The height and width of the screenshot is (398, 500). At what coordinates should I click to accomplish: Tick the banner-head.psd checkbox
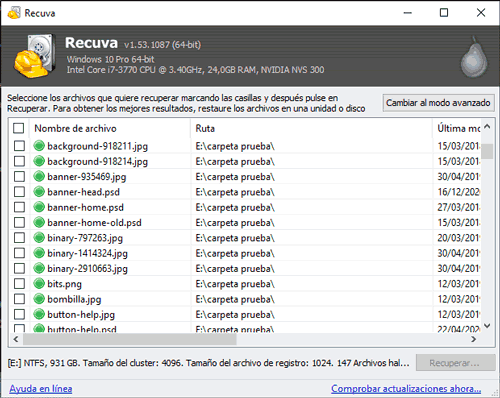tap(19, 192)
